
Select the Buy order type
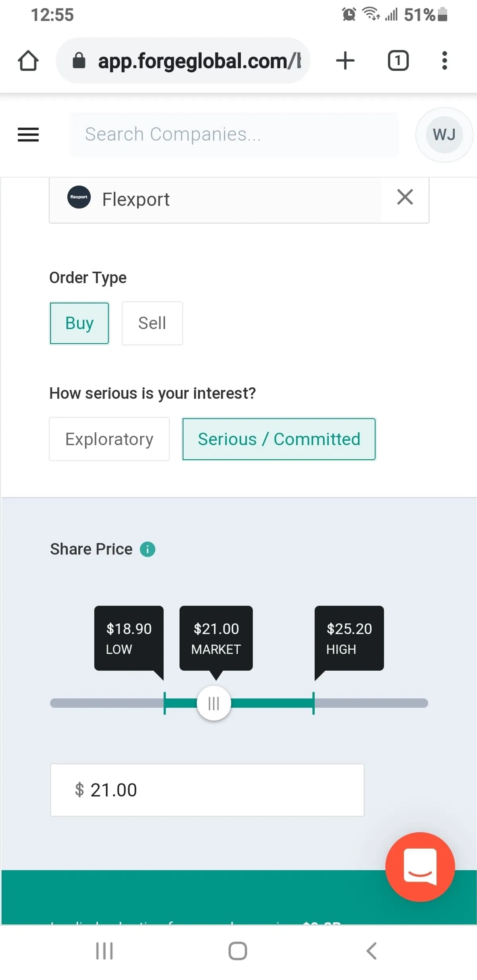[x=79, y=323]
